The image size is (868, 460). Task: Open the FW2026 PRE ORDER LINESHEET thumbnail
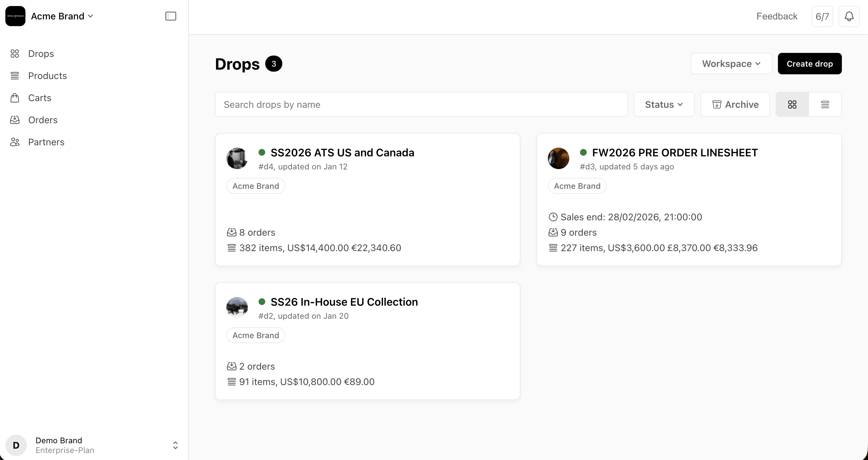tap(558, 158)
